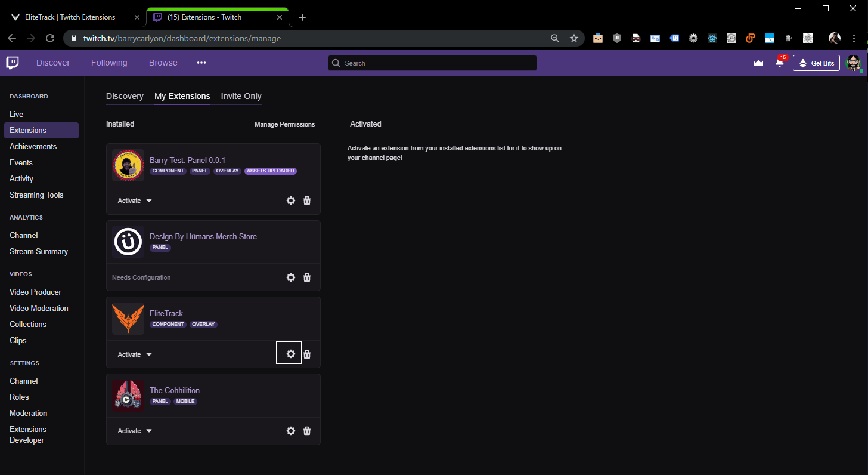Configure The Cohhilition via gear icon
This screenshot has width=868, height=475.
pyautogui.click(x=290, y=431)
